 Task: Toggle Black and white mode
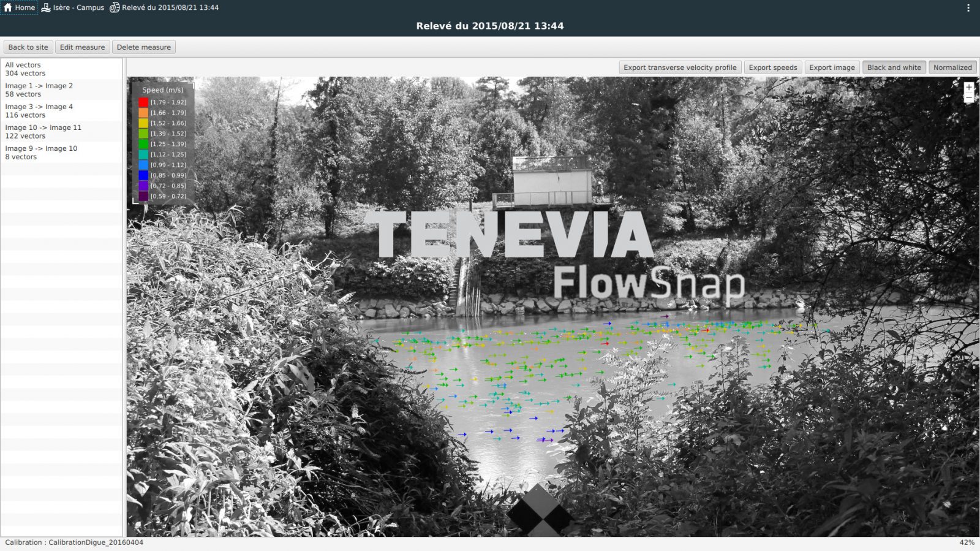pos(894,67)
